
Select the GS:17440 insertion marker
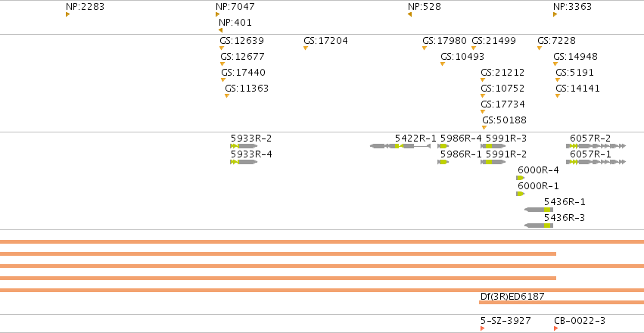pyautogui.click(x=223, y=80)
